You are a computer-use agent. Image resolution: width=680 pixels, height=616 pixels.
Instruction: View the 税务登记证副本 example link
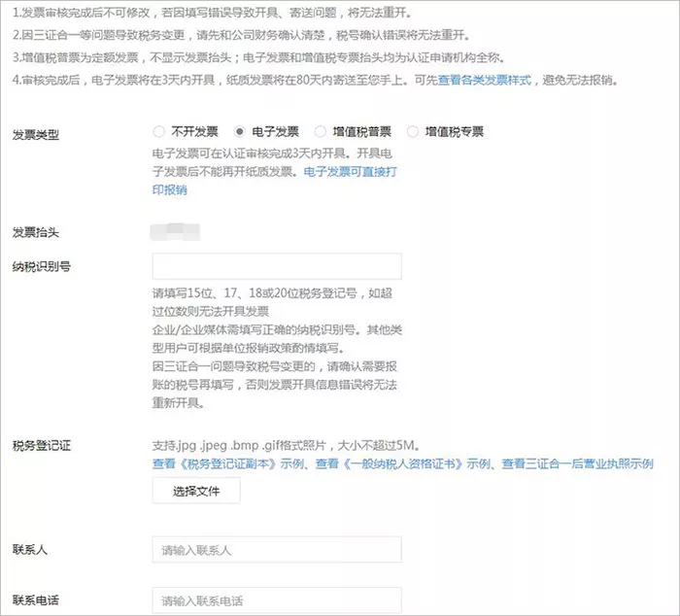point(227,463)
